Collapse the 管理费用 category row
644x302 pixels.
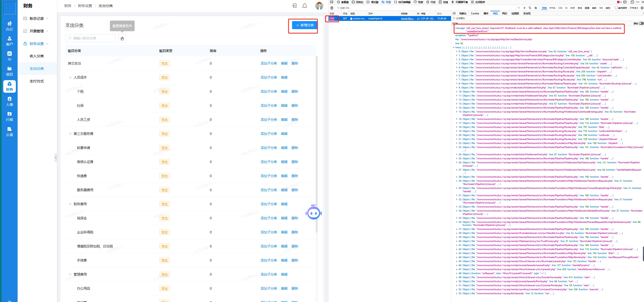[70, 274]
